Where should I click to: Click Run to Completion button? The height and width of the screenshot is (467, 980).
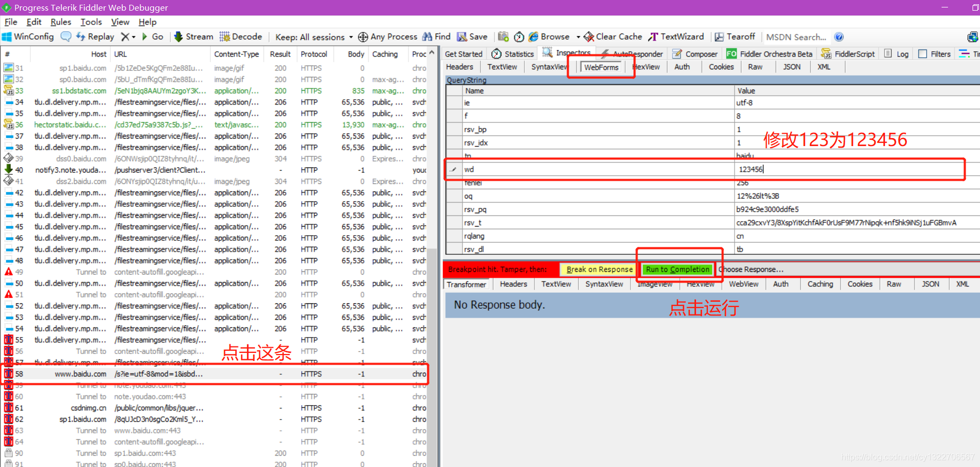(678, 270)
